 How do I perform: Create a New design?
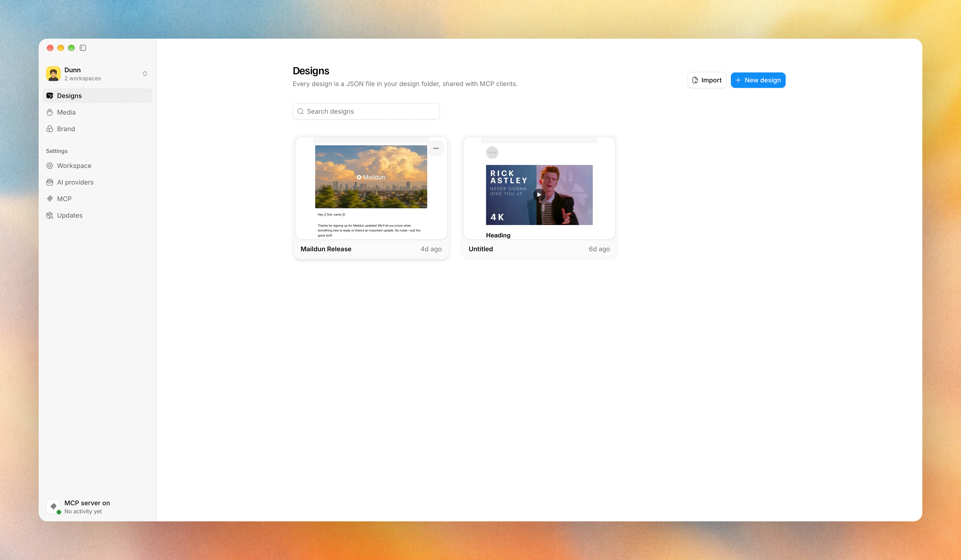[x=758, y=80]
